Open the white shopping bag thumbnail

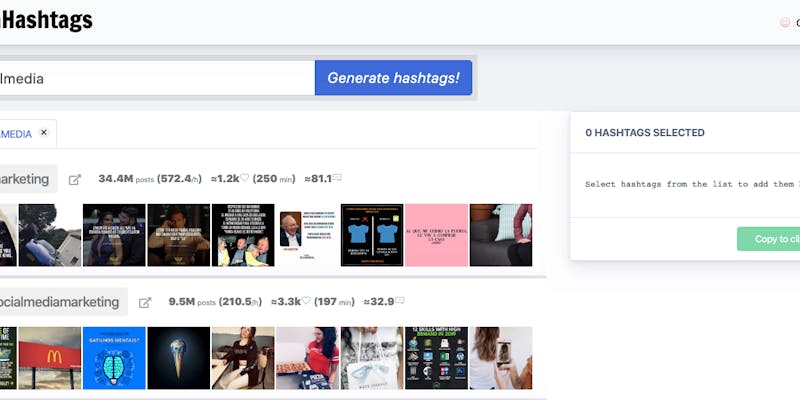372,358
